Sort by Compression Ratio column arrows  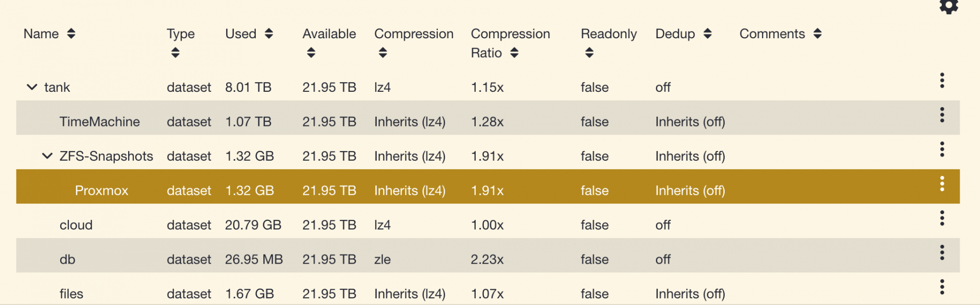514,53
